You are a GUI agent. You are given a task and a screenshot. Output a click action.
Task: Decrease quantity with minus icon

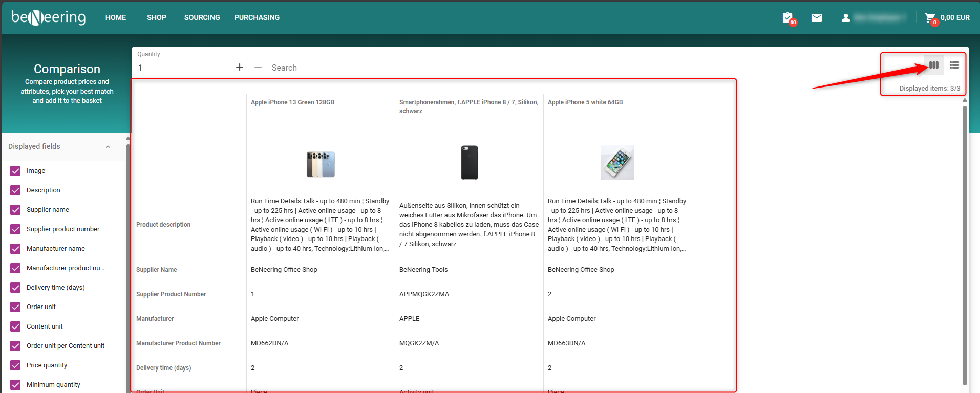(258, 67)
